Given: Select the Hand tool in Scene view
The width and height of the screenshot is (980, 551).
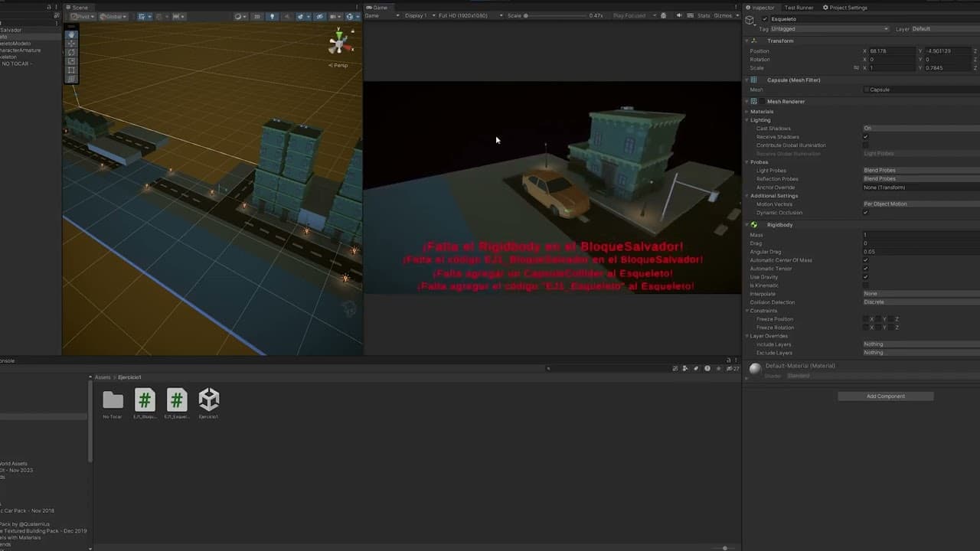Looking at the screenshot, I should pyautogui.click(x=71, y=34).
